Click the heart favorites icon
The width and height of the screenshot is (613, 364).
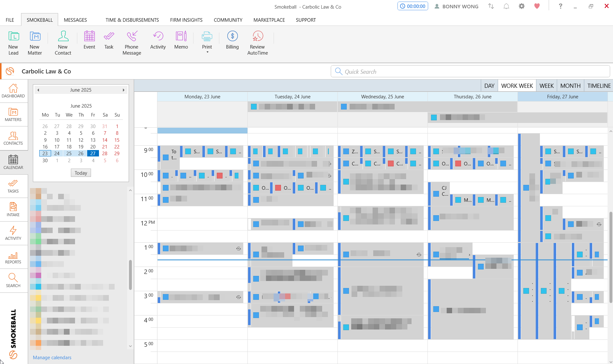pos(537,6)
